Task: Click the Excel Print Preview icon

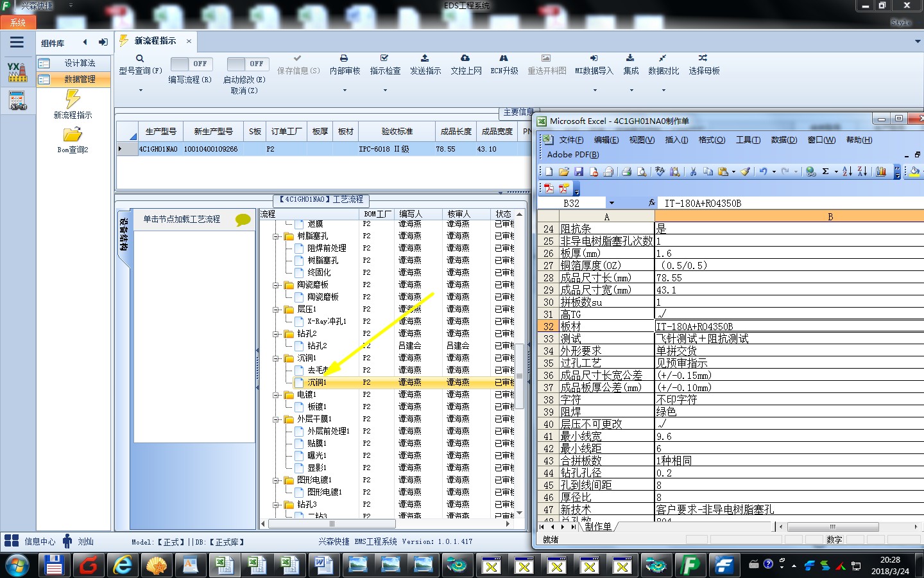Action: tap(641, 171)
